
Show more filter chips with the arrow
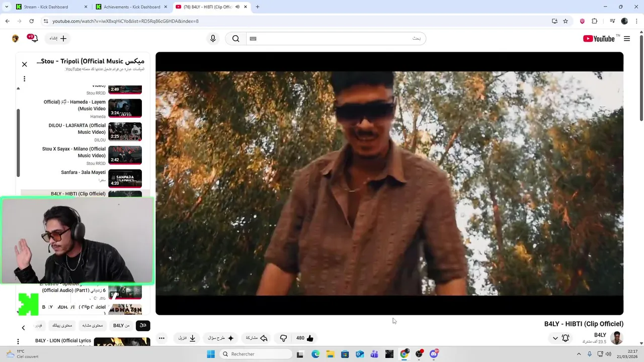(23, 328)
